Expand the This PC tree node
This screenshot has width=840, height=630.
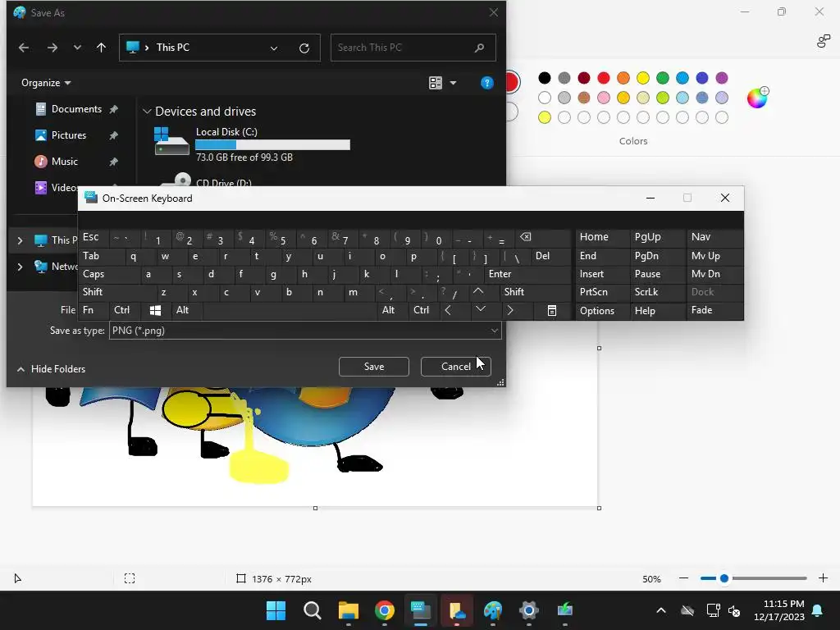point(20,240)
